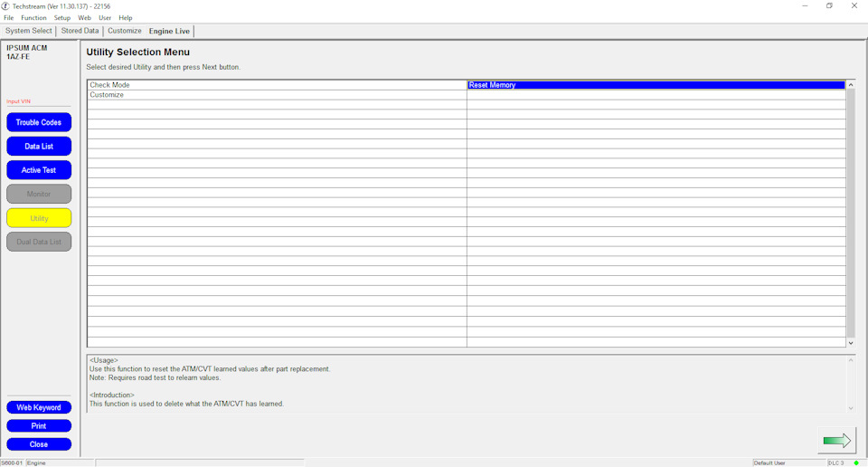Select the Check Mode utility row
The image size is (868, 467).
pos(277,85)
